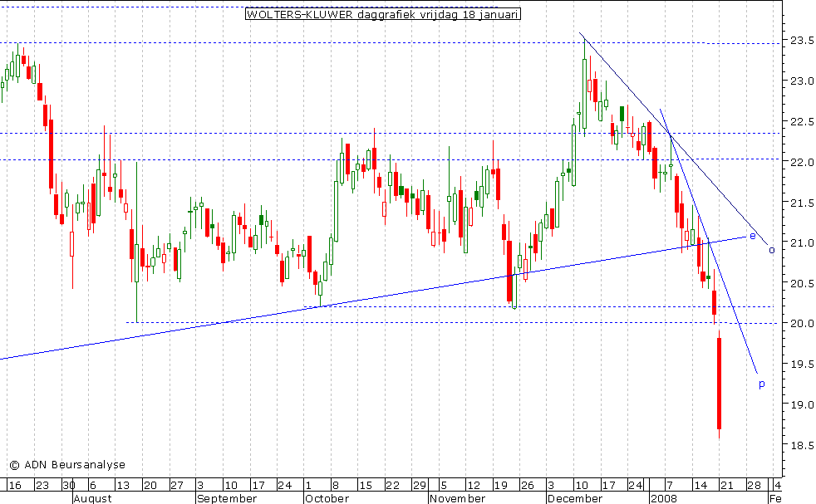The image size is (816, 504).
Task: Click the large red final candlestick
Action: click(x=719, y=382)
